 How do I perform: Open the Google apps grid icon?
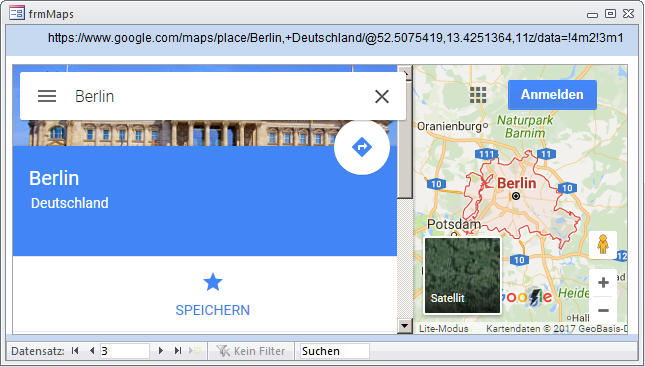point(478,95)
